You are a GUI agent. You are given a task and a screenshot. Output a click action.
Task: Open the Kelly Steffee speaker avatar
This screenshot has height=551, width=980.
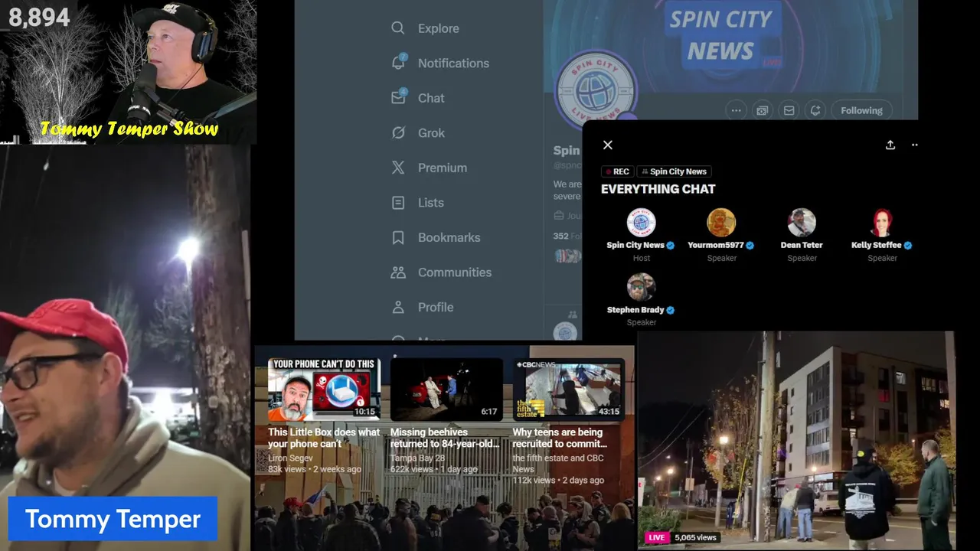coord(882,223)
